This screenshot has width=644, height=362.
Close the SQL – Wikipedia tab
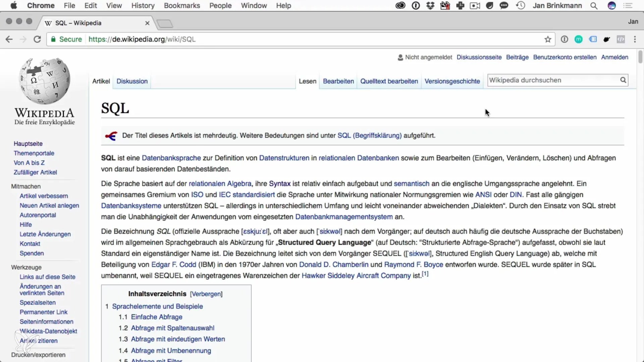point(147,23)
